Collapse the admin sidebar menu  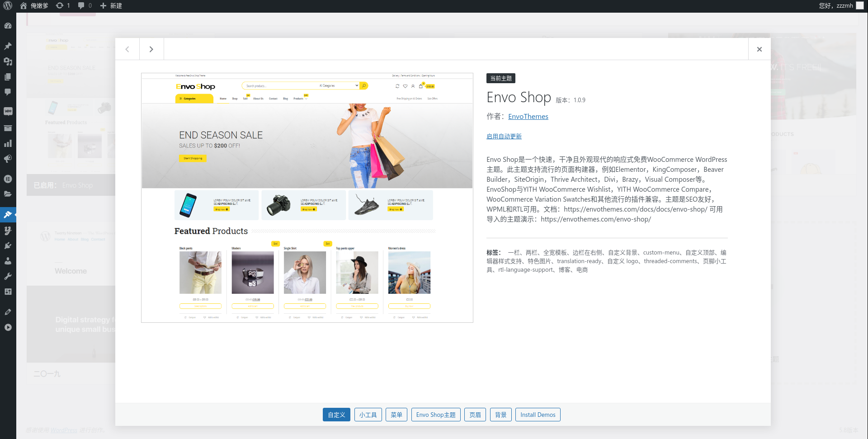click(x=8, y=327)
